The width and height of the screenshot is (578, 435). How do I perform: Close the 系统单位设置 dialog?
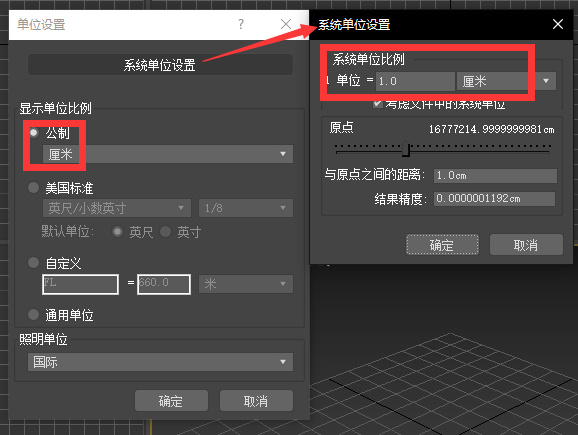(x=558, y=24)
